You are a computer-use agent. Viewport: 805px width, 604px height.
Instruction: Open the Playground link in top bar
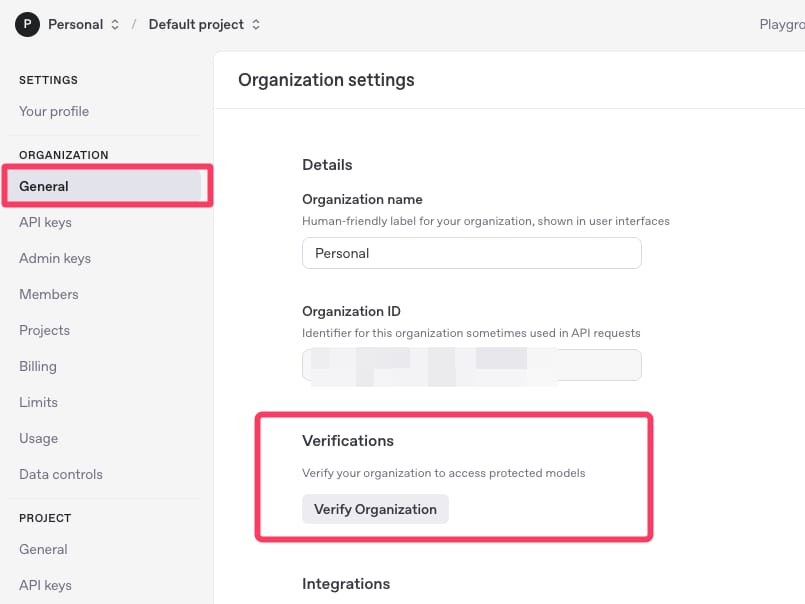click(781, 24)
